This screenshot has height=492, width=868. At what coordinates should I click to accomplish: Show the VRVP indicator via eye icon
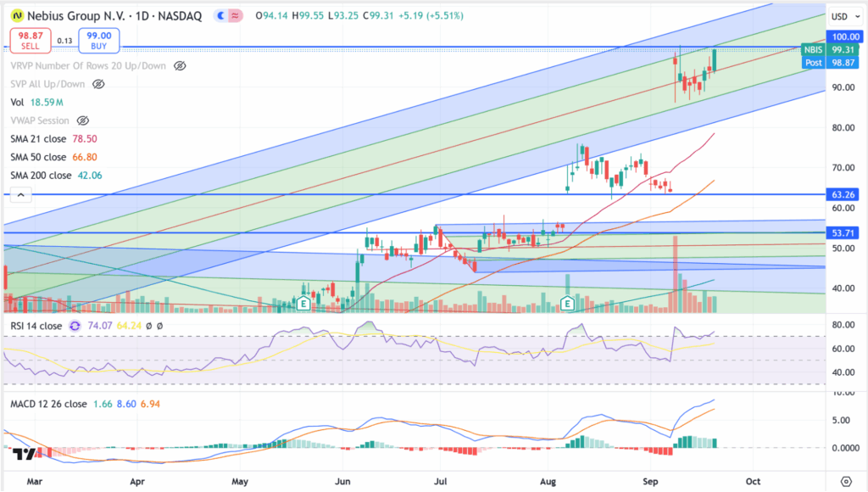coord(180,66)
